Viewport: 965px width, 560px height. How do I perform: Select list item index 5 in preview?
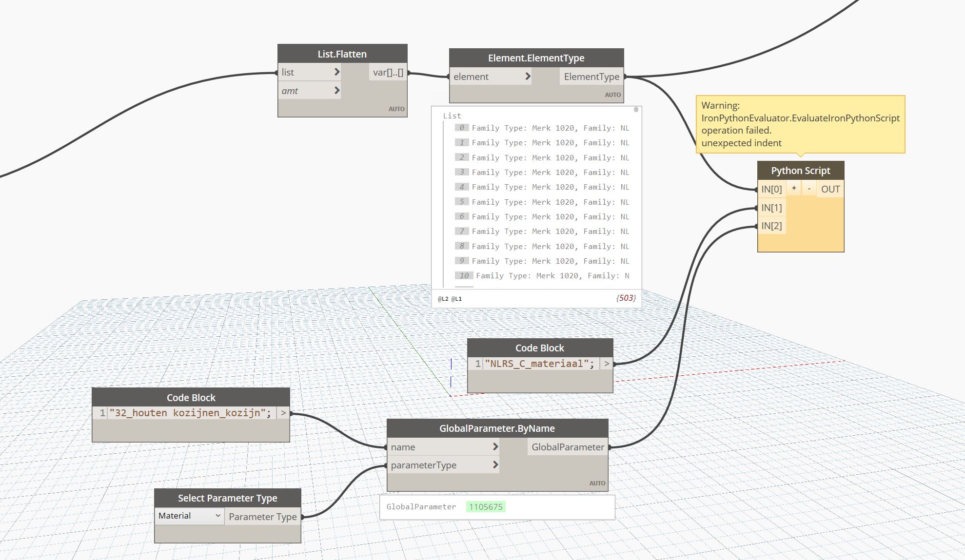point(543,202)
